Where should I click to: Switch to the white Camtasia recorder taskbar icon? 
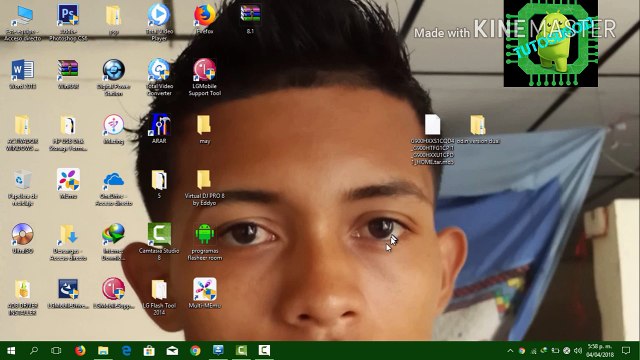(x=264, y=351)
